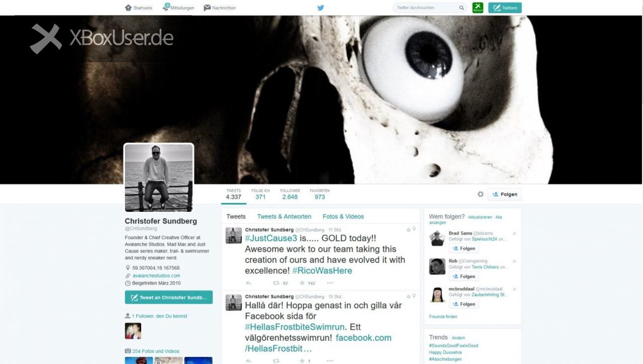Dismiss Brad Sams suggestion

514,233
